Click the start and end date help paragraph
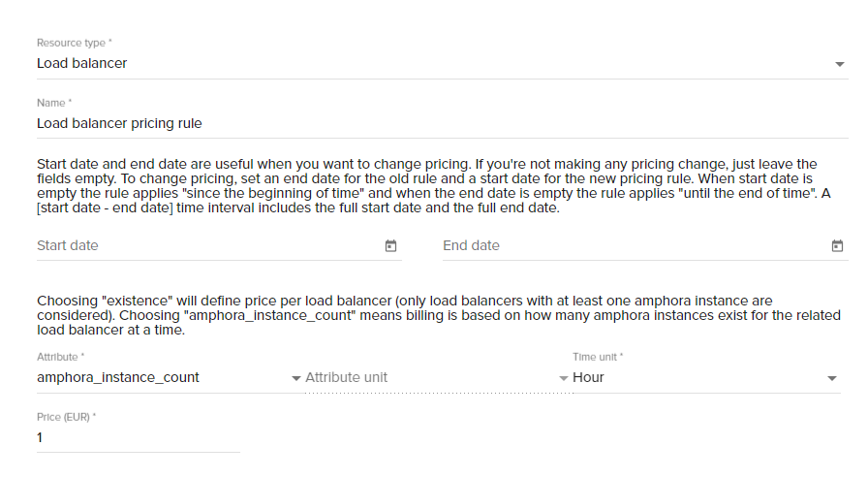868x478 pixels. [x=434, y=185]
